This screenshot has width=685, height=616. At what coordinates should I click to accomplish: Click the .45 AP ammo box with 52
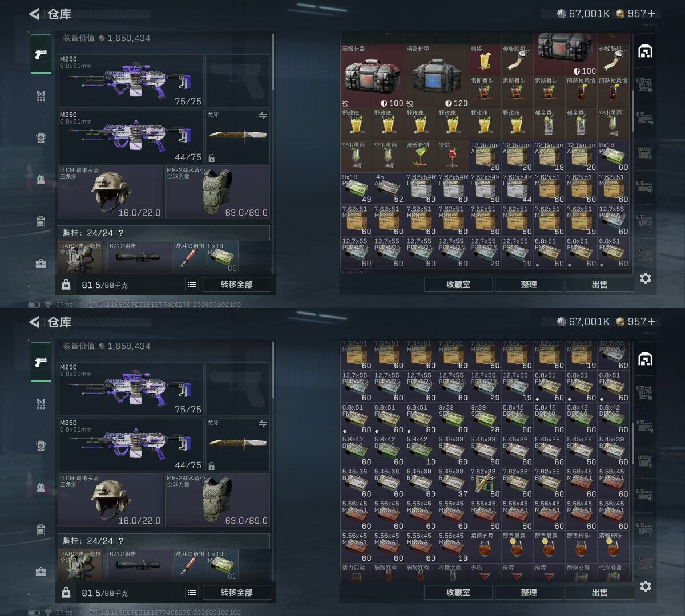coord(389,188)
